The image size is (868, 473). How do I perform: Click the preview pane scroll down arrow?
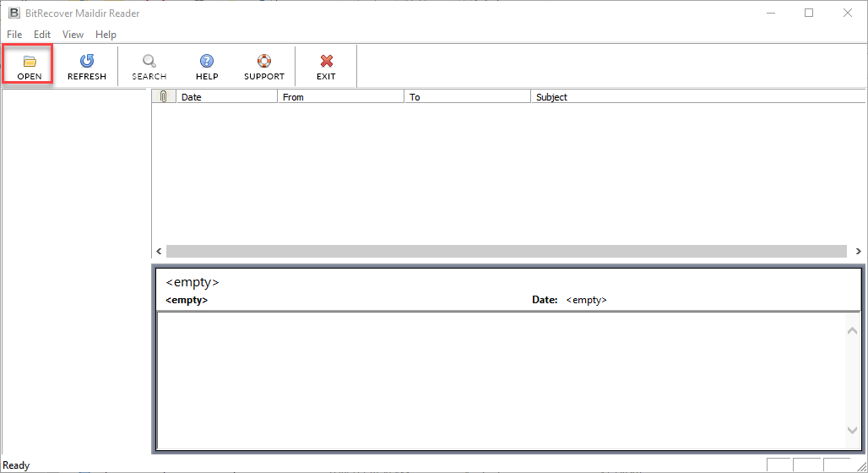[x=852, y=430]
